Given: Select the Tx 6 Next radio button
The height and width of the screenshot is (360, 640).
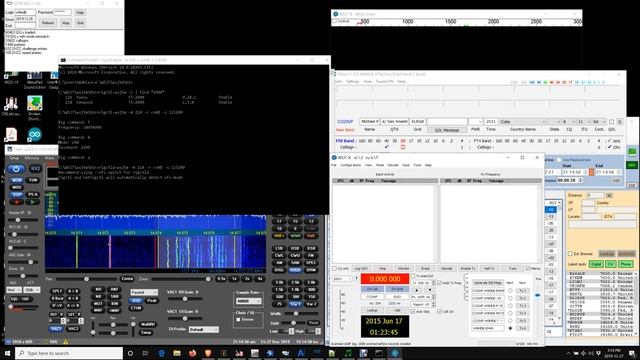Looking at the screenshot, I should [x=510, y=328].
